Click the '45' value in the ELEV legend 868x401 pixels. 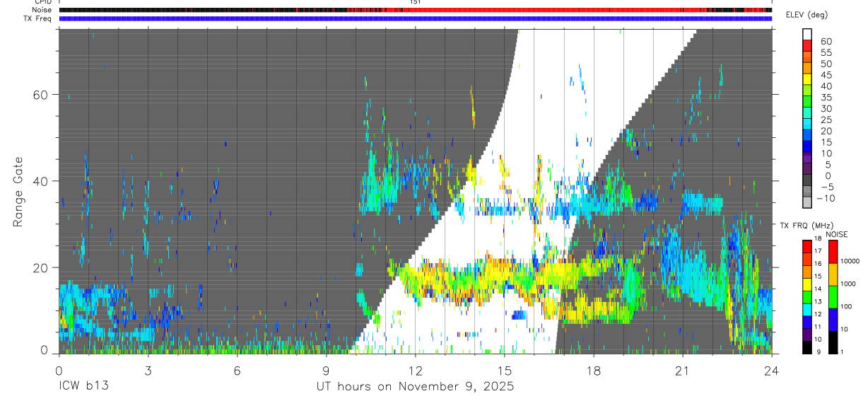click(826, 75)
